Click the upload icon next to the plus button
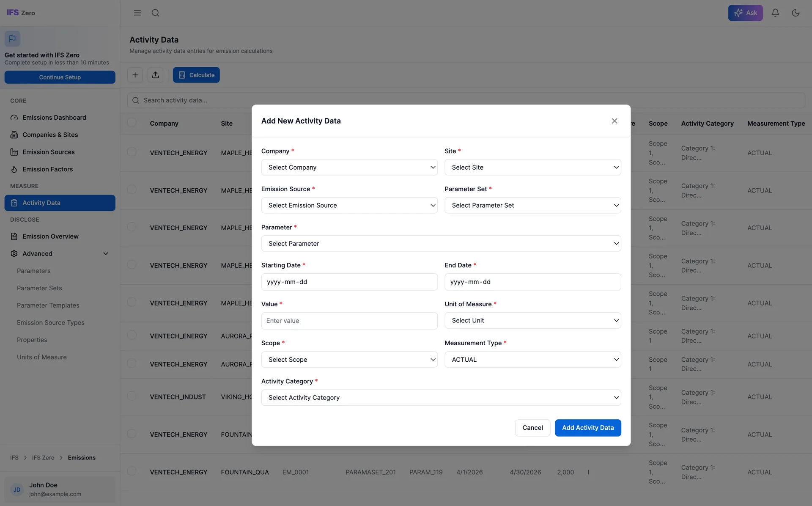The image size is (812, 506). (x=155, y=74)
